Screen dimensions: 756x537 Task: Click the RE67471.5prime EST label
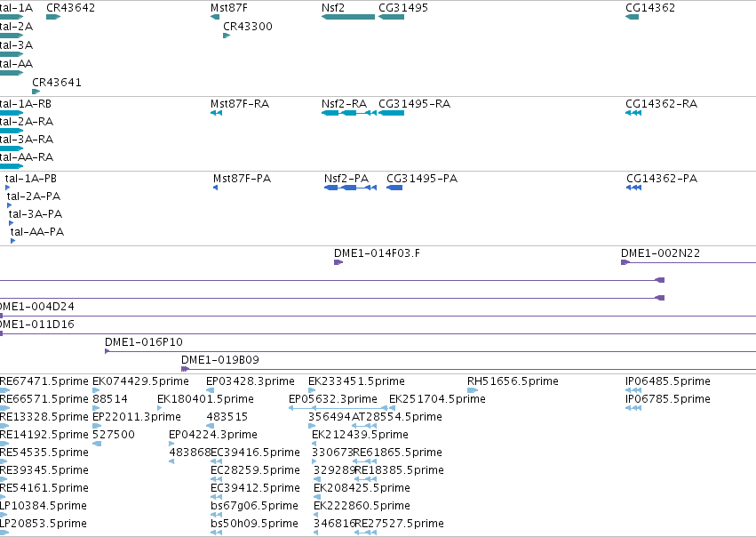[x=44, y=381]
